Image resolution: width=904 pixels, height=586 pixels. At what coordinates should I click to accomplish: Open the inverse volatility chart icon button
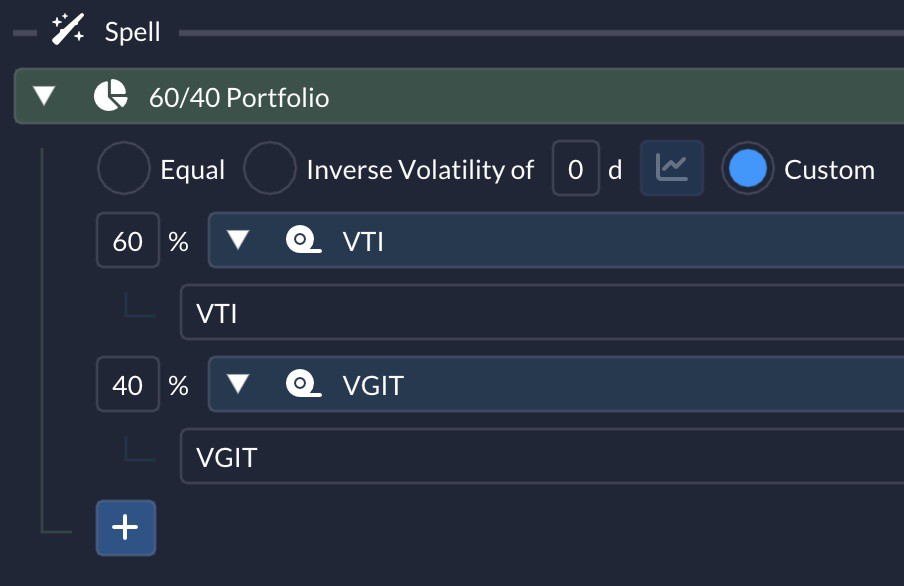[x=672, y=168]
